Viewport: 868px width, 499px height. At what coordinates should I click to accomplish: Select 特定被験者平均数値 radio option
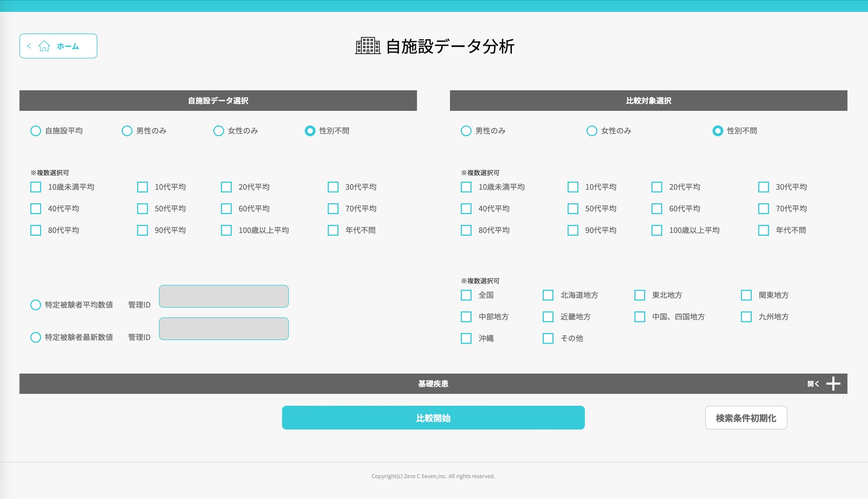(36, 305)
